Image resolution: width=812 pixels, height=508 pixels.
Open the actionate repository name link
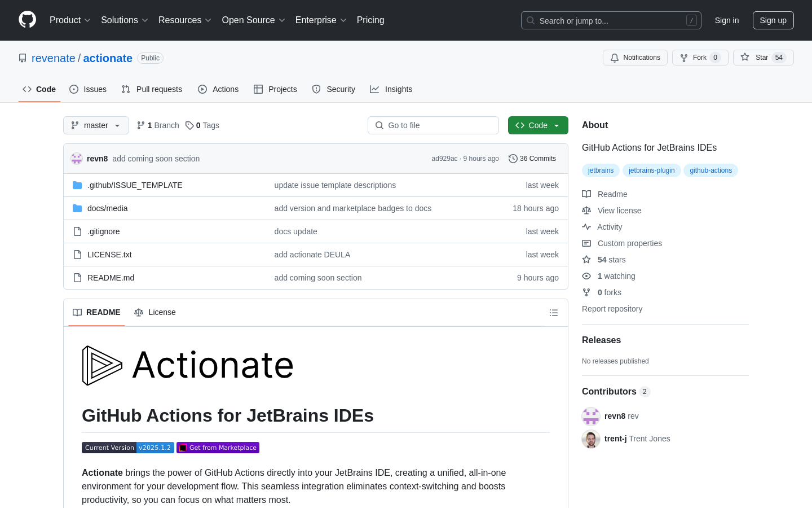click(x=108, y=58)
